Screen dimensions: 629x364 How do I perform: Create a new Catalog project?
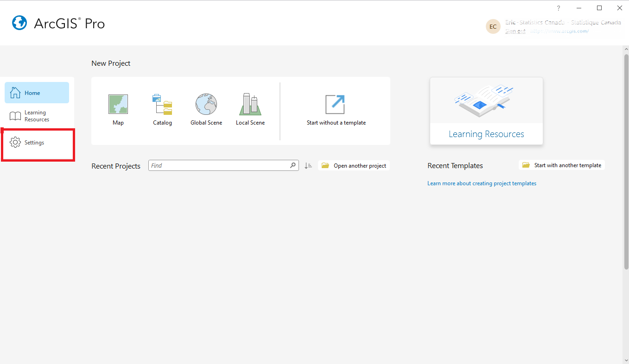(162, 110)
